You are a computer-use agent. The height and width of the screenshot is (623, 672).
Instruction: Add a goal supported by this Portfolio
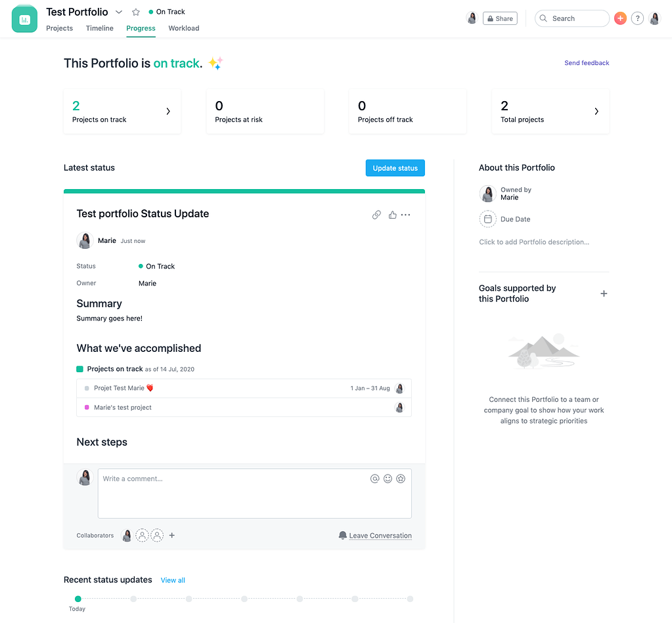click(604, 293)
